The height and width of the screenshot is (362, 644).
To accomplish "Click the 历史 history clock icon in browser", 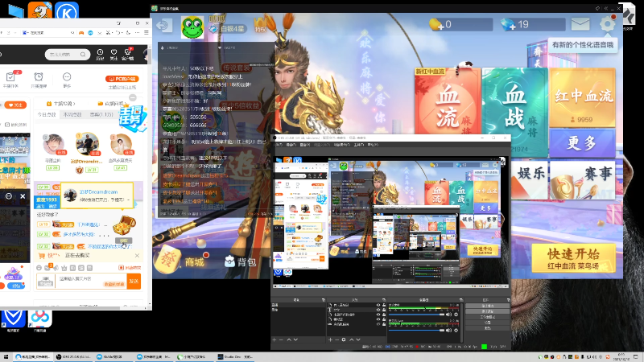I will [x=100, y=54].
